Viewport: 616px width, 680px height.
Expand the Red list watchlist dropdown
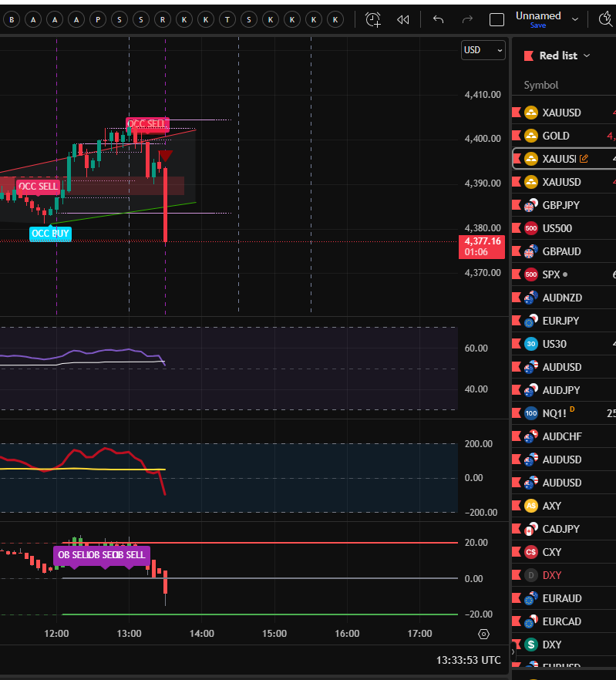587,56
